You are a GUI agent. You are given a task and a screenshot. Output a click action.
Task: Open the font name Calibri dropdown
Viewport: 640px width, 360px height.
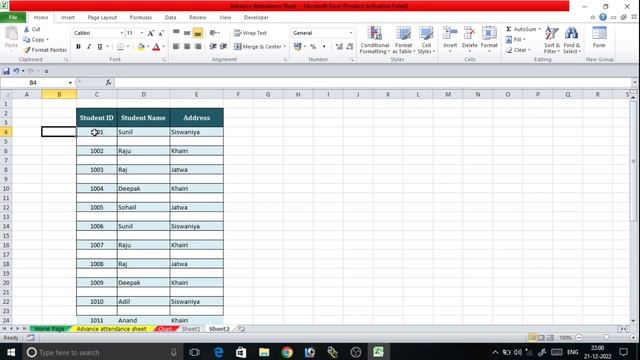tap(121, 33)
